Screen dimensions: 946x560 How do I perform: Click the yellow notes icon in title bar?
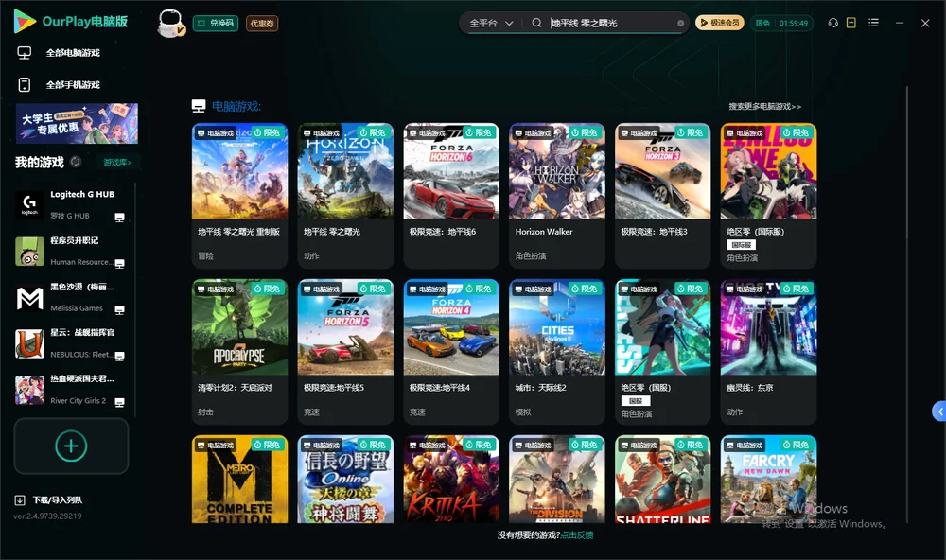coord(851,23)
